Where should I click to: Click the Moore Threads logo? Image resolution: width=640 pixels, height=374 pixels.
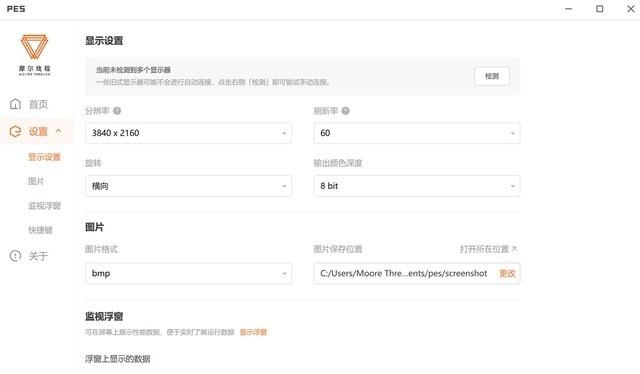pyautogui.click(x=35, y=55)
